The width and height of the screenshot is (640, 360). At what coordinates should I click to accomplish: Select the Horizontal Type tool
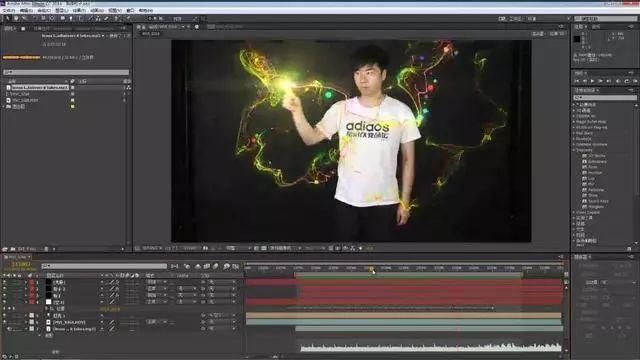[x=80, y=18]
